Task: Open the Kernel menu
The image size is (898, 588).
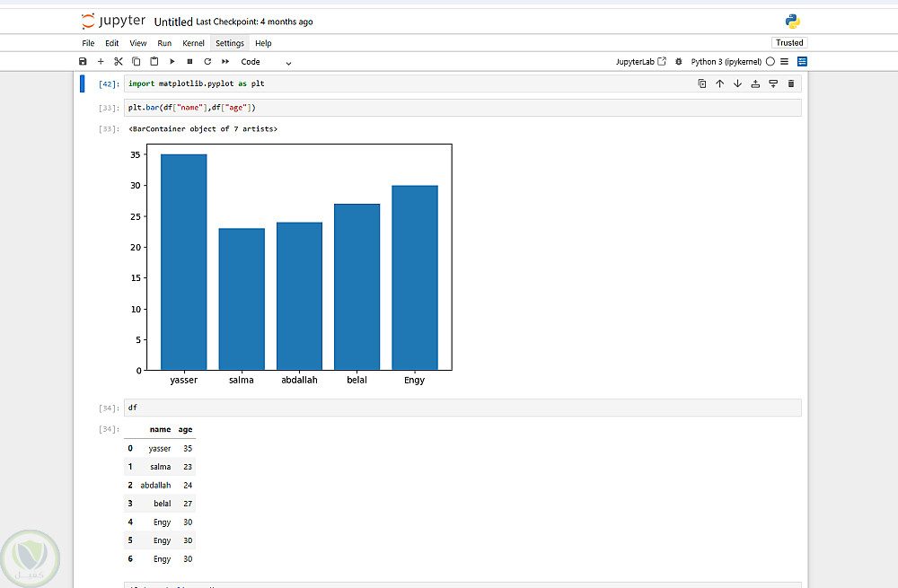Action: click(193, 43)
